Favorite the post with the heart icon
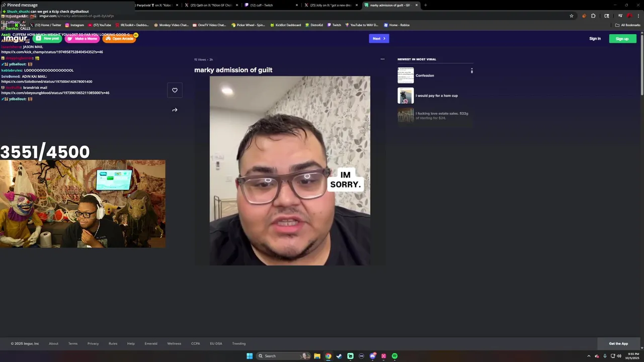Screen dimensions: 644x362 pyautogui.click(x=175, y=90)
